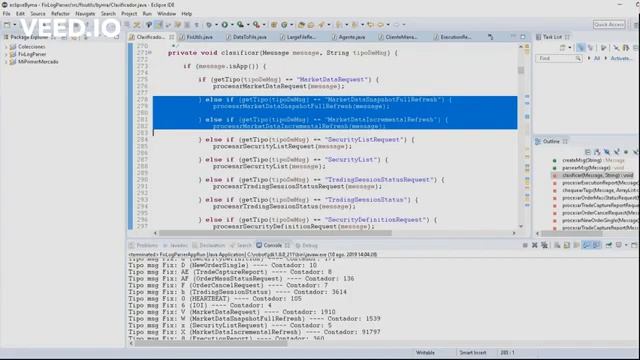Switch to the DataToFile.java editor tab
Viewport: 640px width, 360px height.
246,37
